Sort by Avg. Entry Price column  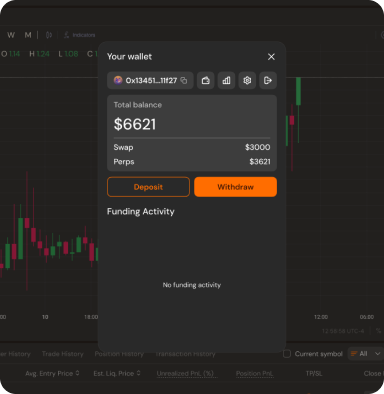pyautogui.click(x=52, y=373)
